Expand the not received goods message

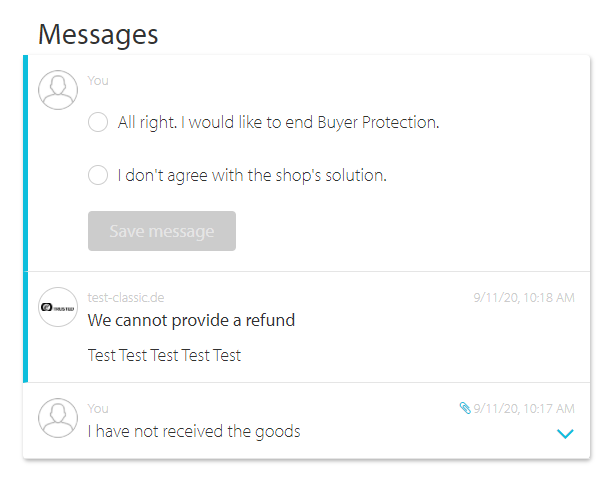(x=565, y=434)
